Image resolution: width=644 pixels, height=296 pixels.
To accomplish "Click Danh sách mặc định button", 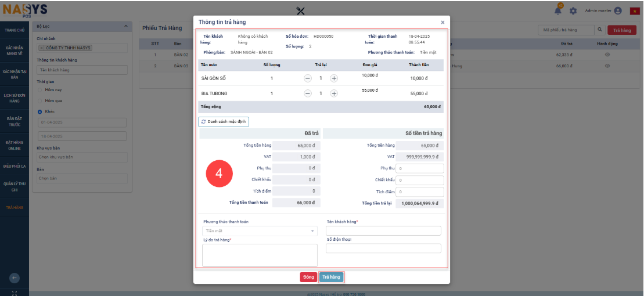I will click(224, 122).
